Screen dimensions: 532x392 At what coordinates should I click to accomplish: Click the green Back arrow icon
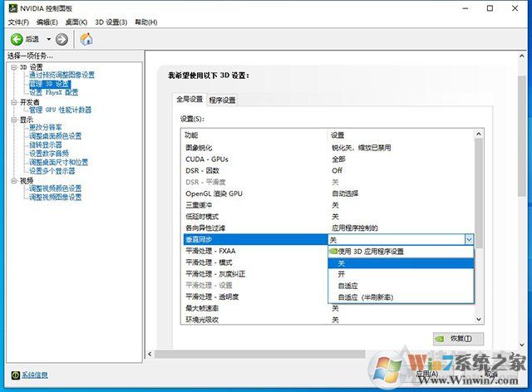[x=16, y=39]
